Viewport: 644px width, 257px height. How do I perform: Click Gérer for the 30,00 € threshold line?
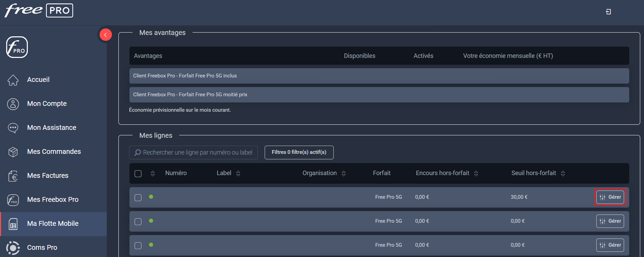pyautogui.click(x=610, y=197)
